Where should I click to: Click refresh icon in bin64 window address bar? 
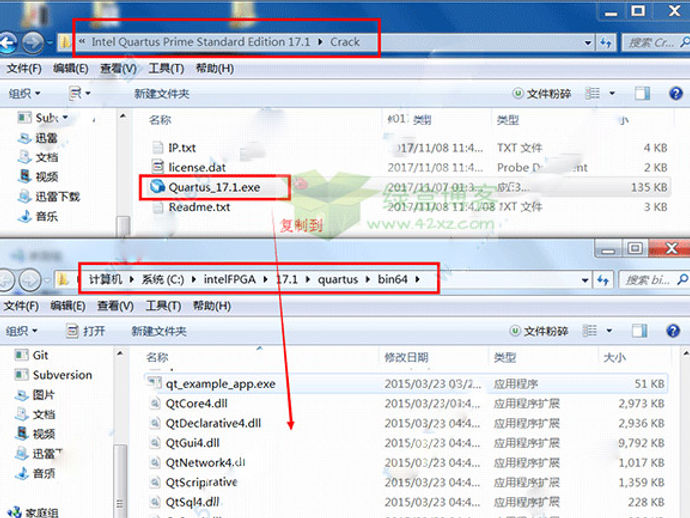(603, 280)
